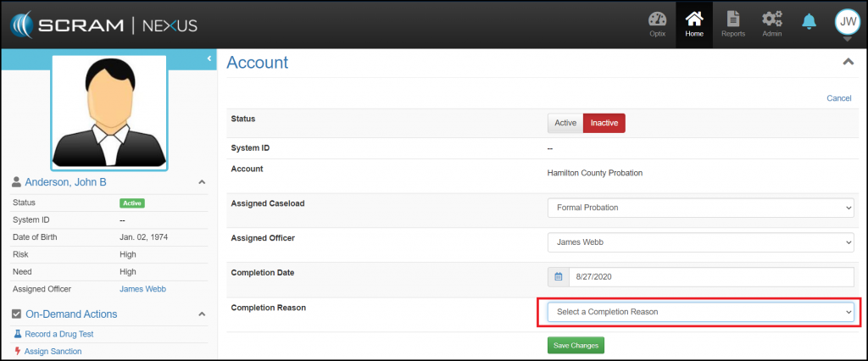Collapse the left sidebar arrow
Viewport: 868px width, 361px height.
pos(209,58)
